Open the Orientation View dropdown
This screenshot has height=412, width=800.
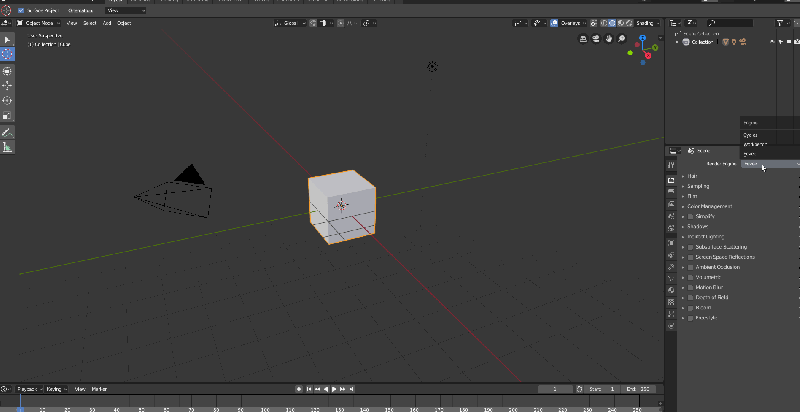pos(126,11)
